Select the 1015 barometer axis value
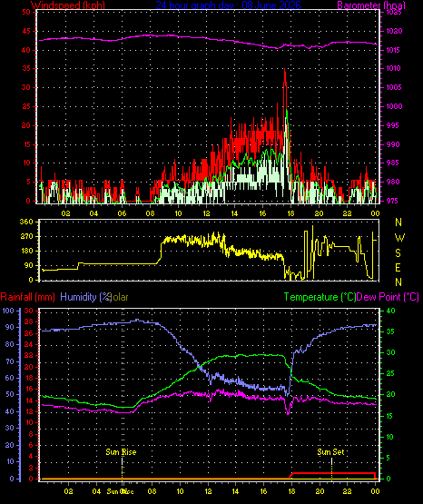 (394, 50)
